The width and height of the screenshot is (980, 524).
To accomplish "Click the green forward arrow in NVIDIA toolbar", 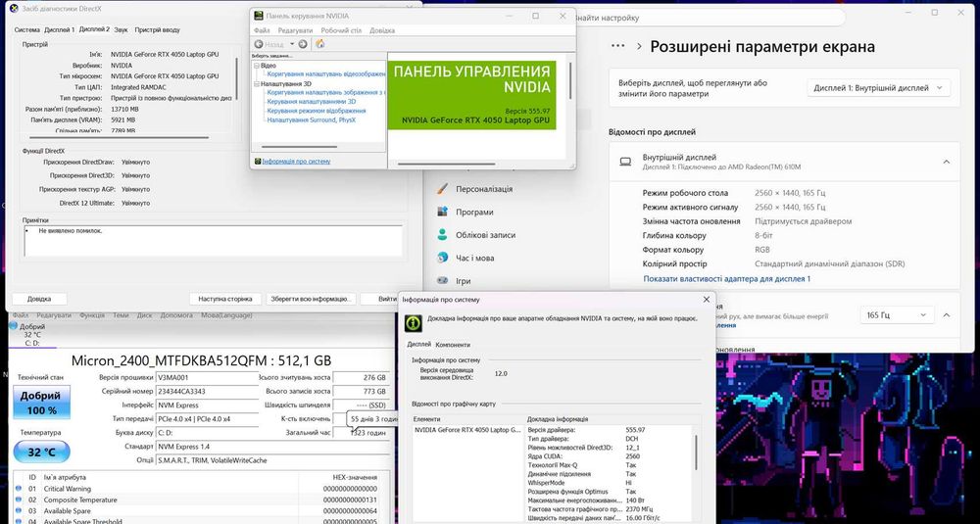I will click(x=303, y=44).
